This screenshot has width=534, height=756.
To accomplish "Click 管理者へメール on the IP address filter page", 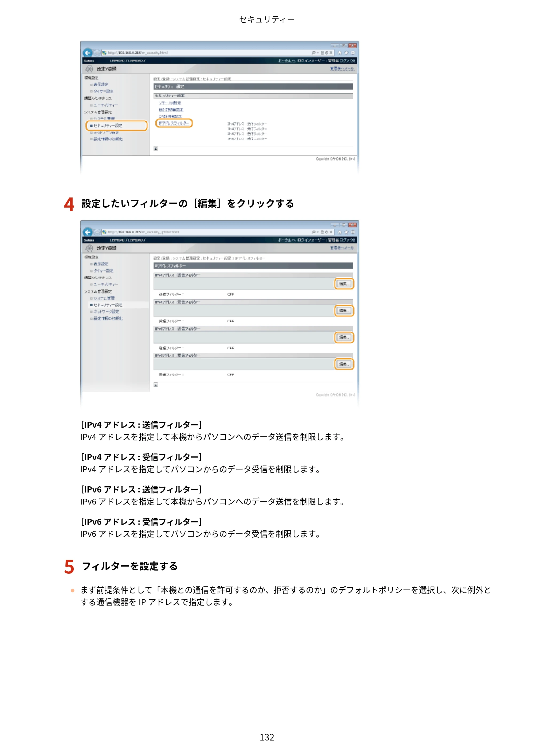I will (342, 248).
